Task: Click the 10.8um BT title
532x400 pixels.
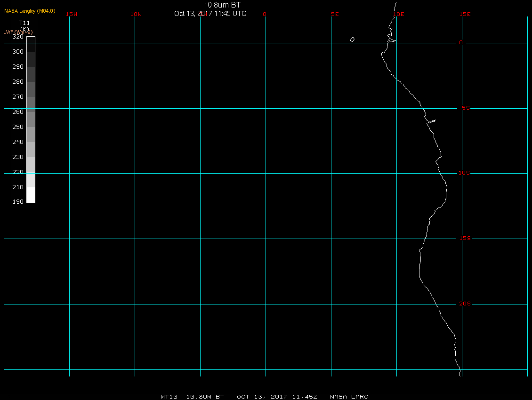Action: tap(222, 5)
